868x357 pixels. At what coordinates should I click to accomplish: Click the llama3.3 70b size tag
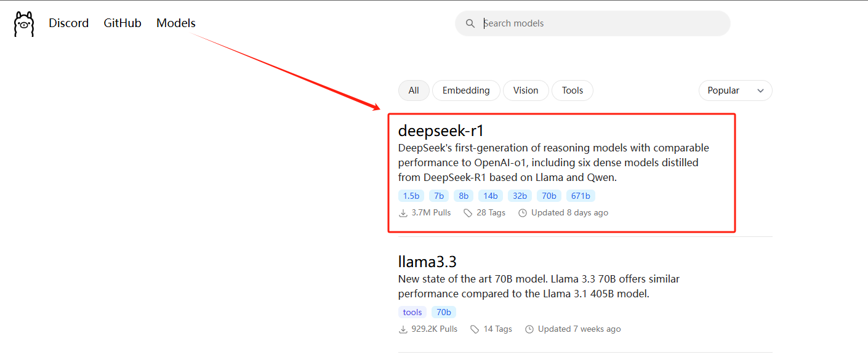click(x=444, y=313)
